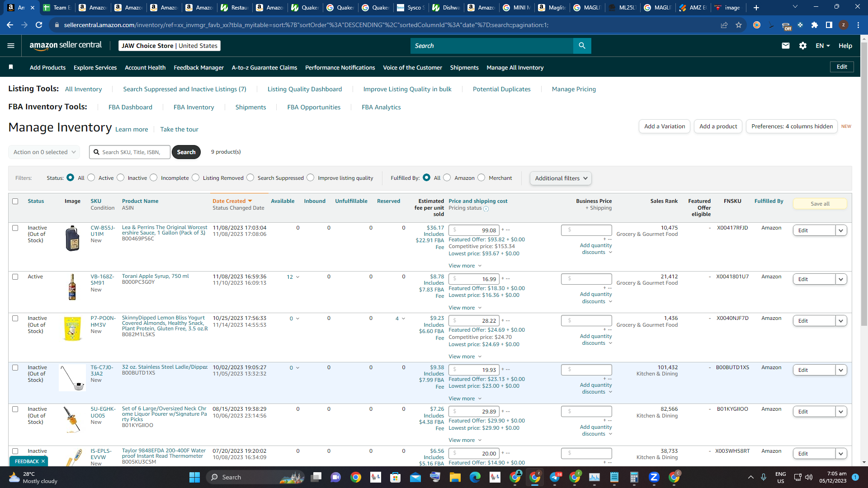Screen dimensions: 868x488
Task: Open Add Products in the navigation bar
Action: (47, 67)
